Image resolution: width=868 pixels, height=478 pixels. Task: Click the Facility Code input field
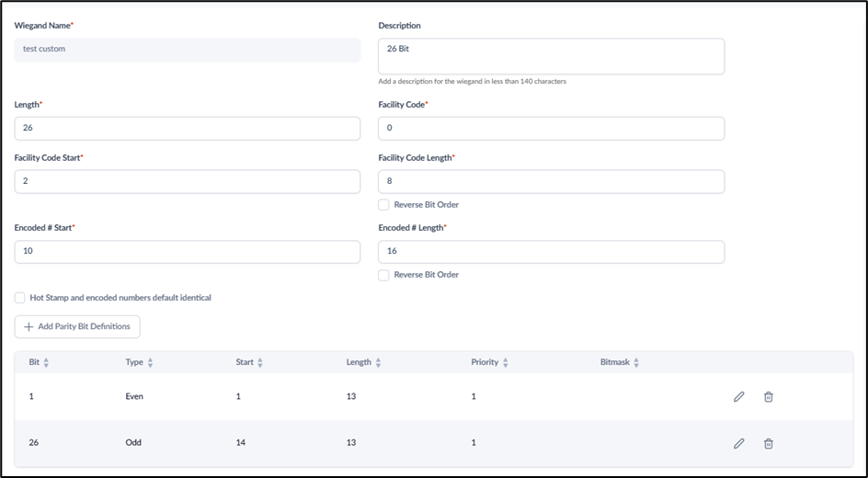[551, 129]
